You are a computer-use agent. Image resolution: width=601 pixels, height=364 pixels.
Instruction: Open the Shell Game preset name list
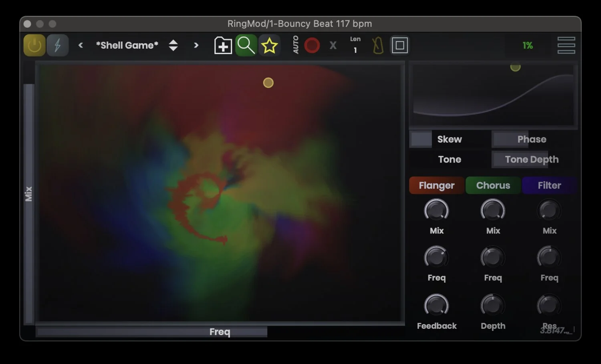click(x=127, y=45)
